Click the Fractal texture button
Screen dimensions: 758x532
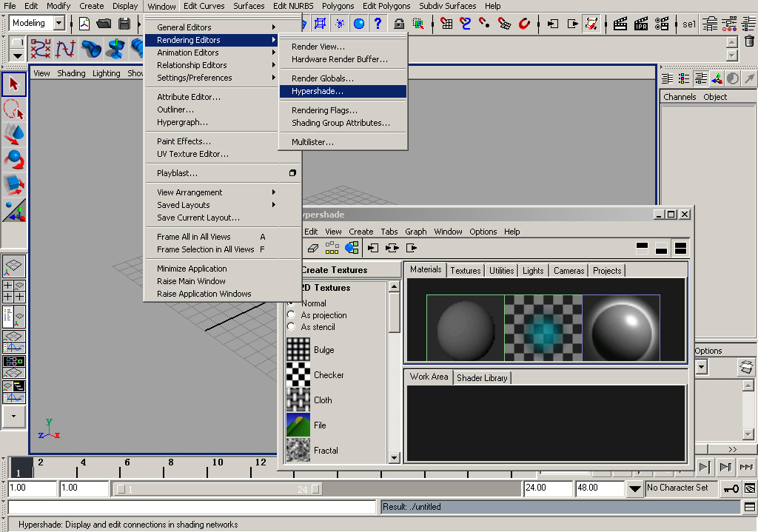298,450
